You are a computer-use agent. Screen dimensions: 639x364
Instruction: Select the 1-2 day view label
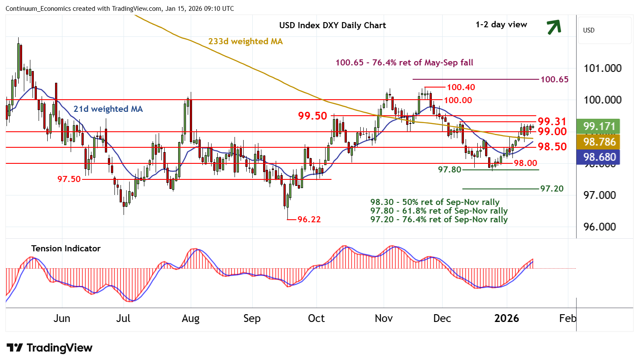point(501,25)
